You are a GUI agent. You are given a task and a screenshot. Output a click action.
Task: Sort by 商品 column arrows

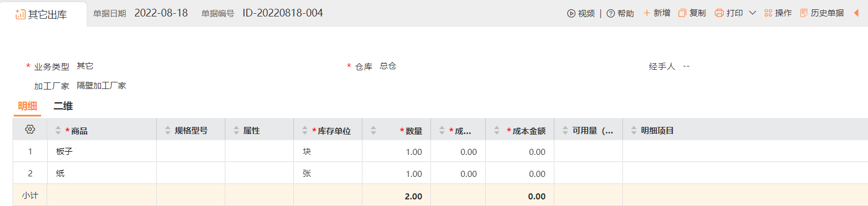tap(58, 130)
